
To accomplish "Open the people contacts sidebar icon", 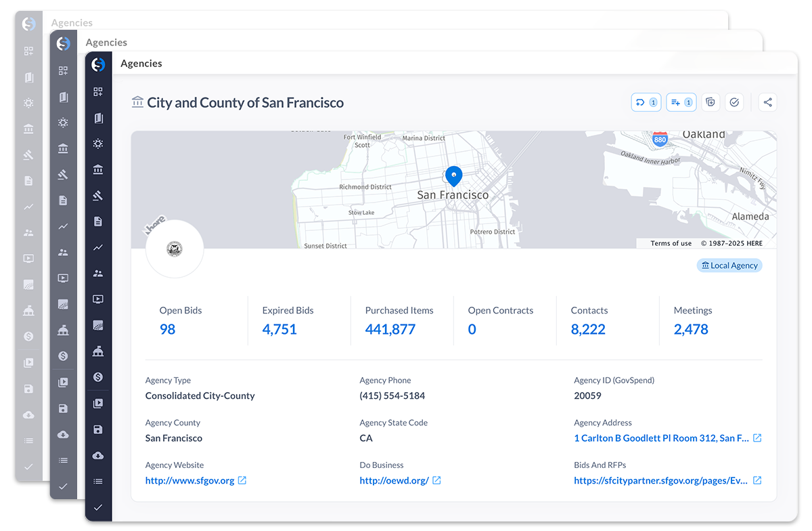I will click(98, 274).
